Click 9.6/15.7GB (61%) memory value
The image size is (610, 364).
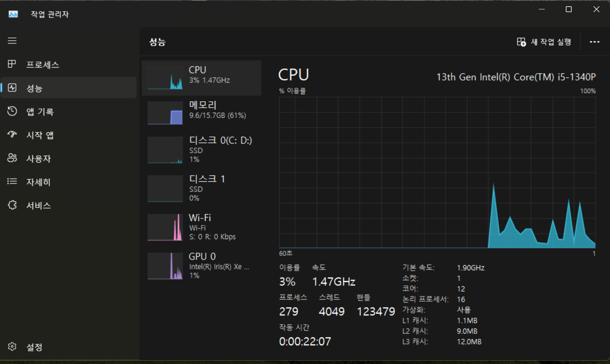218,115
